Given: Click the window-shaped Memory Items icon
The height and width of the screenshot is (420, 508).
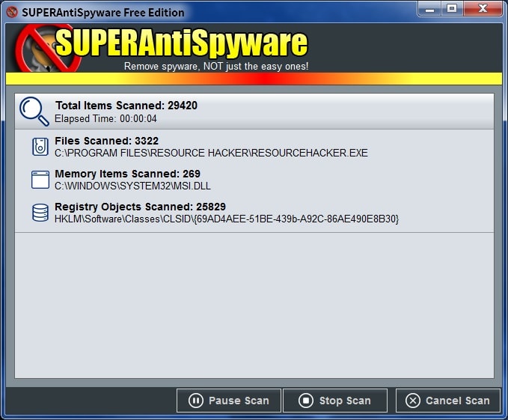Looking at the screenshot, I should click(40, 180).
